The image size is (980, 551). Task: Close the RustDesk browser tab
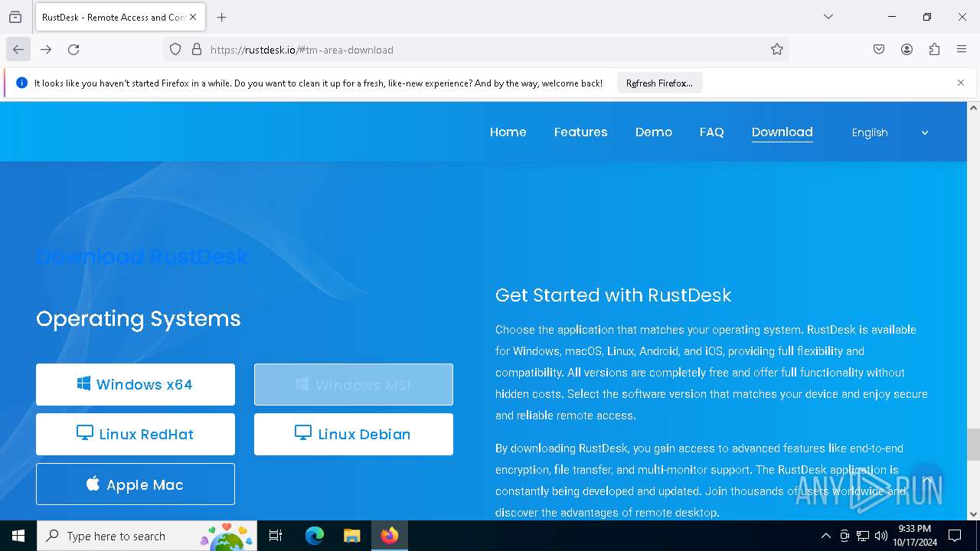point(193,17)
